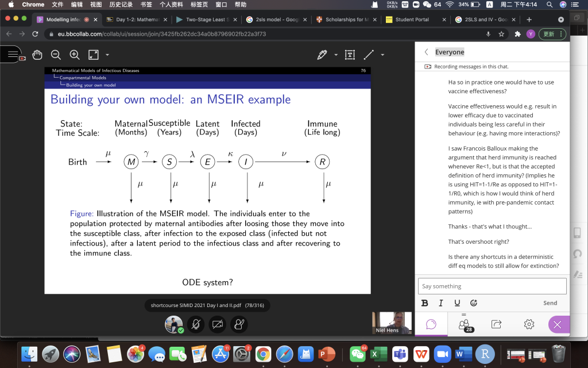Click the fit-to-page view icon
The height and width of the screenshot is (368, 588).
pyautogui.click(x=94, y=55)
